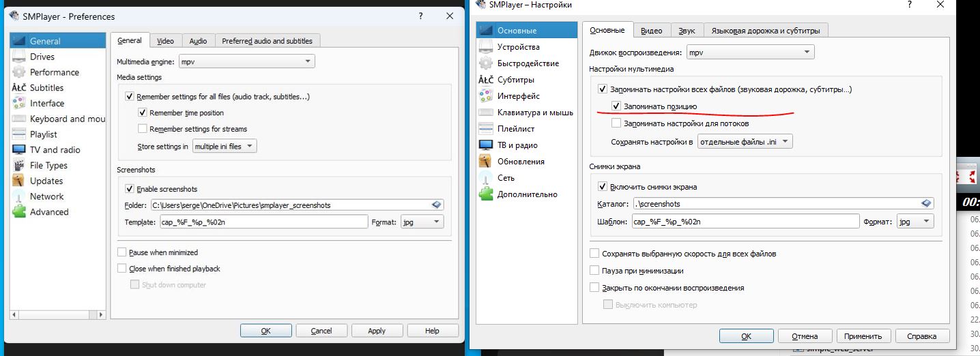Image resolution: width=980 pixels, height=356 pixels.
Task: Click Справка button in Настройки
Action: coord(921,336)
